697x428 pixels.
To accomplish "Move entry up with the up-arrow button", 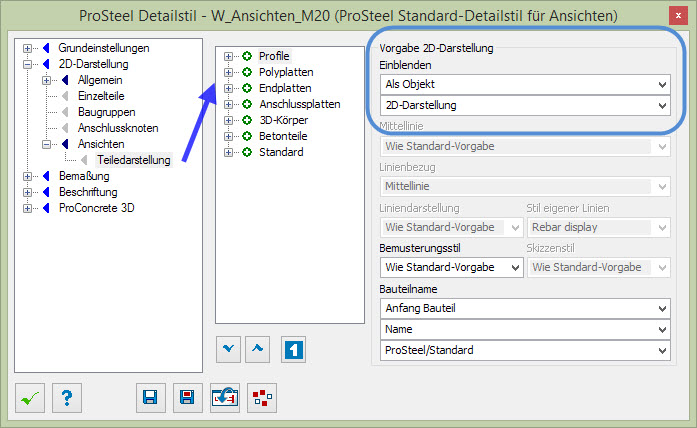I will pyautogui.click(x=257, y=349).
